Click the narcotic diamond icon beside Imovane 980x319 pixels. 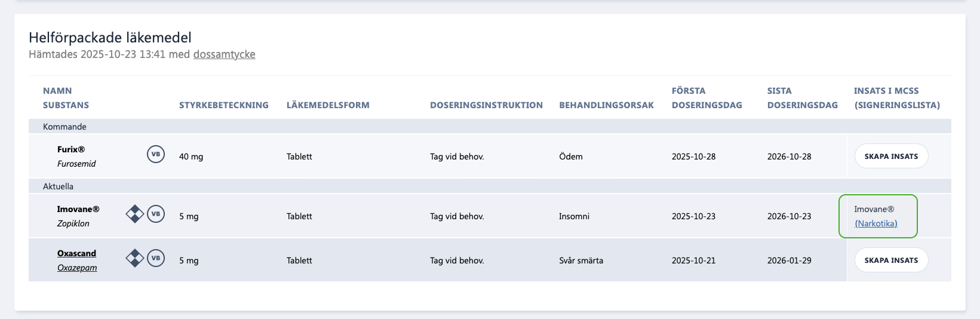pos(135,214)
